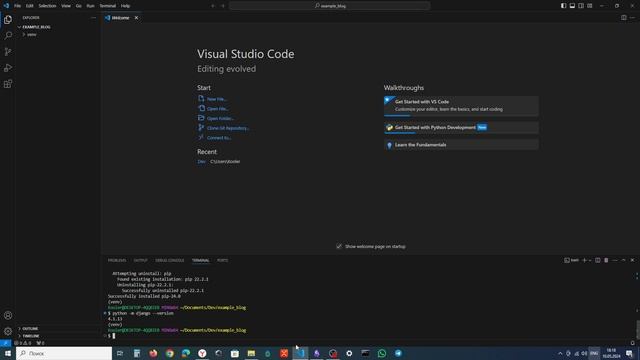
Task: Open the Explorer view in activity bar
Action: point(8,20)
